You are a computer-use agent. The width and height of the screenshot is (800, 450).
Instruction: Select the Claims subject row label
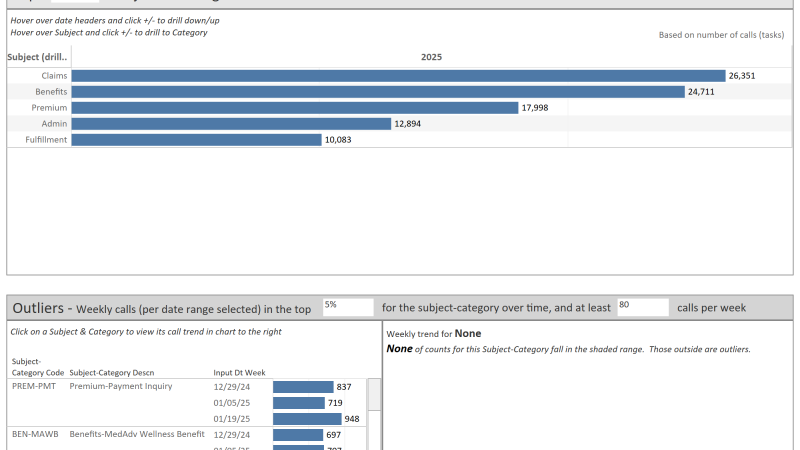click(x=54, y=76)
